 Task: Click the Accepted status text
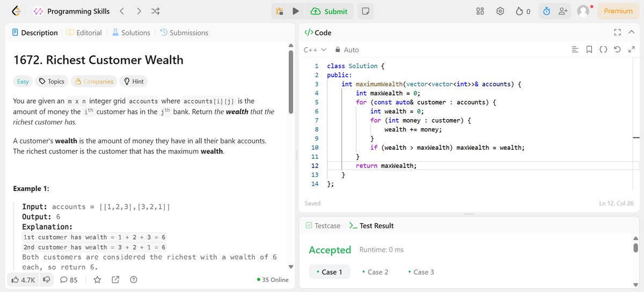(x=330, y=250)
